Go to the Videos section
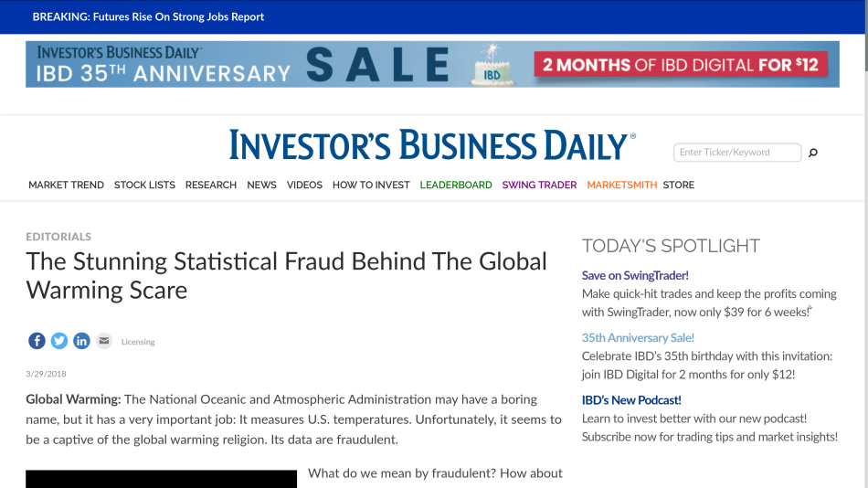Viewport: 868px width, 488px height. pyautogui.click(x=304, y=185)
